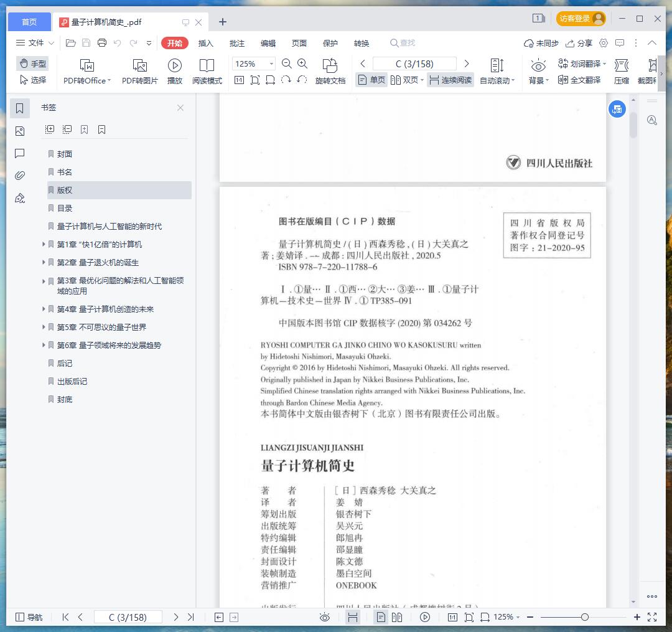Click the 分享 share button

coord(579,43)
